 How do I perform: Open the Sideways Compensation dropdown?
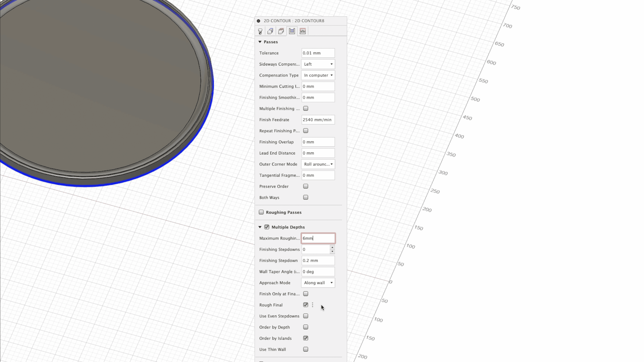(x=318, y=64)
